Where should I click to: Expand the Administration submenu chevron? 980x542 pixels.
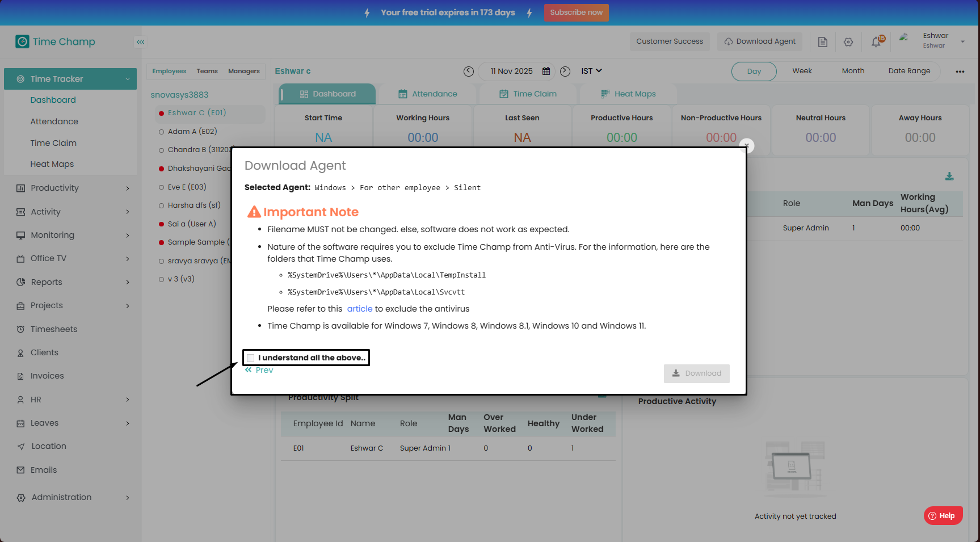click(128, 498)
